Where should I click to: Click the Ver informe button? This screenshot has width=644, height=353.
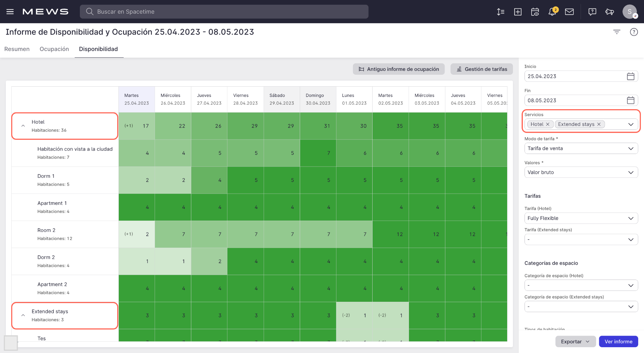point(618,341)
